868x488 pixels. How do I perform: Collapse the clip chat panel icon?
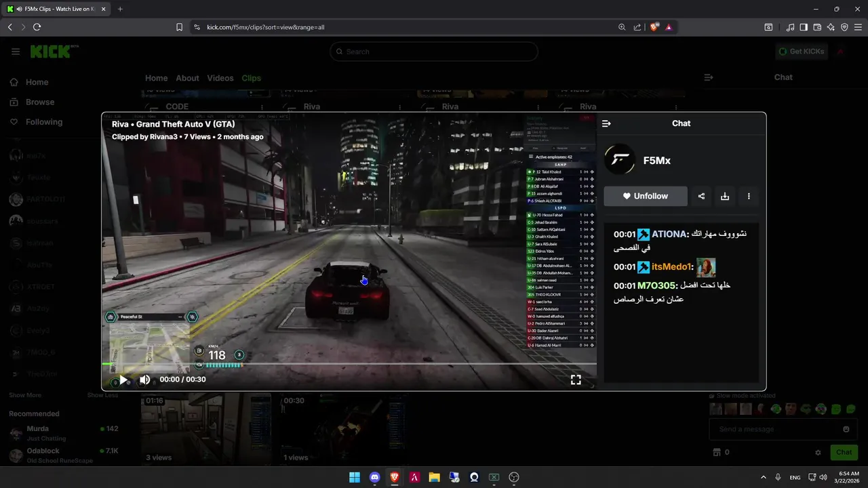(606, 123)
